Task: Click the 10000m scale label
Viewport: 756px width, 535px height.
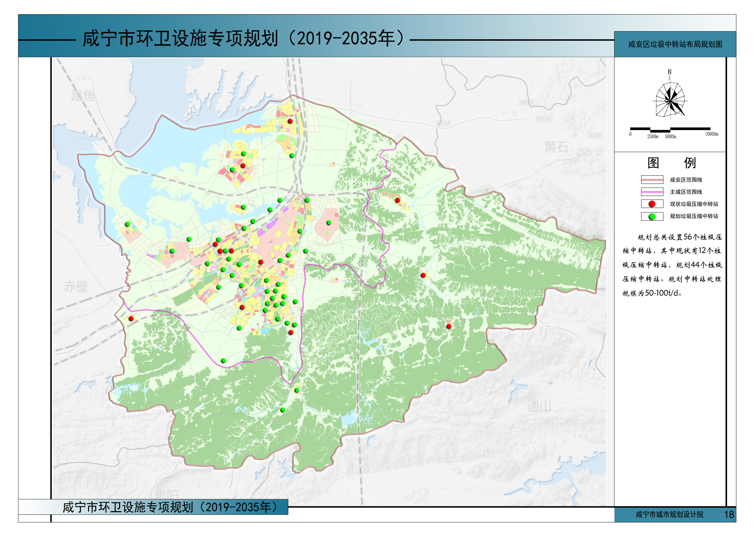Action: 712,134
